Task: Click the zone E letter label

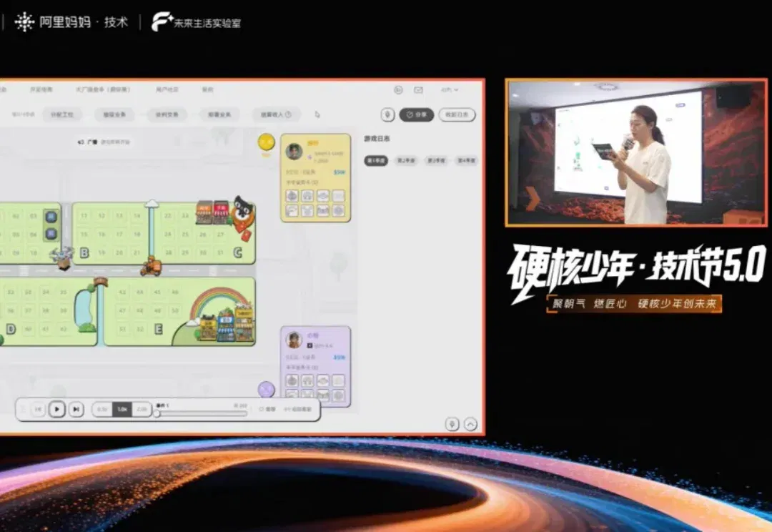Action: pos(159,329)
